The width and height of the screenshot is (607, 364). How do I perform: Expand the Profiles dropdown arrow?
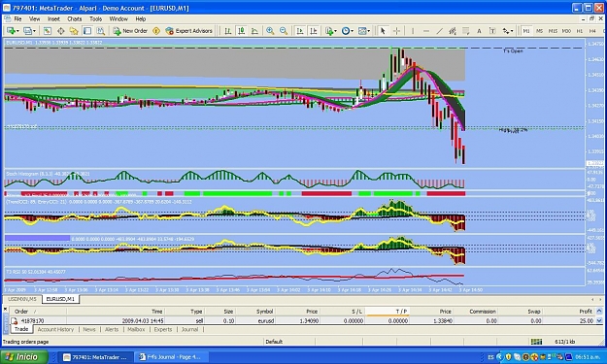34,31
